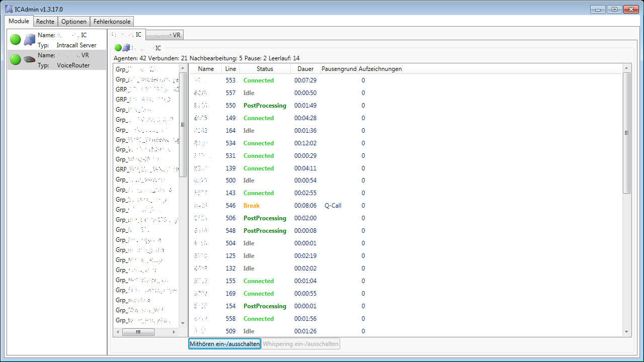Screen dimensions: 644x362
Task: Click the group list vertical scrollbar thumb
Action: click(183, 124)
